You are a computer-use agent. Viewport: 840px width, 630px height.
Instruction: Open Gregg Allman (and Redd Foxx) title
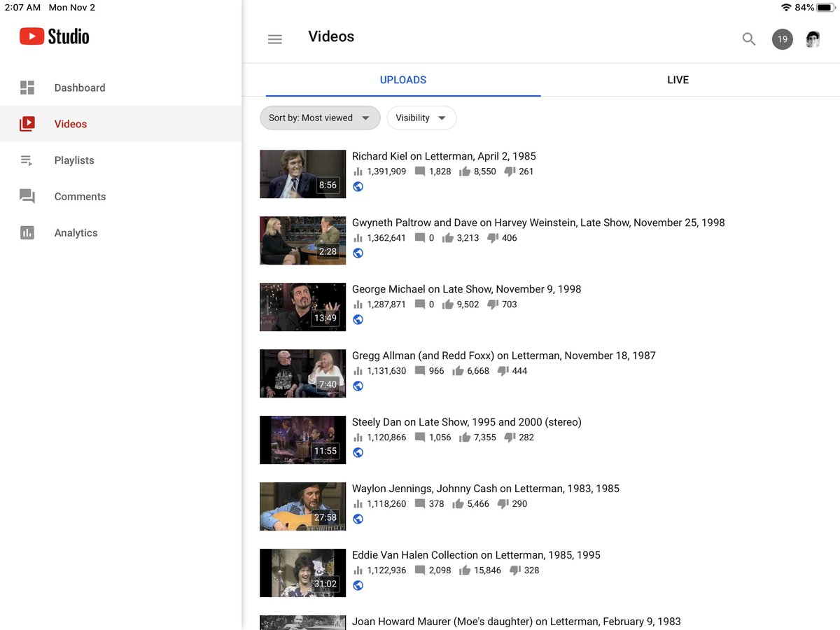coord(504,356)
